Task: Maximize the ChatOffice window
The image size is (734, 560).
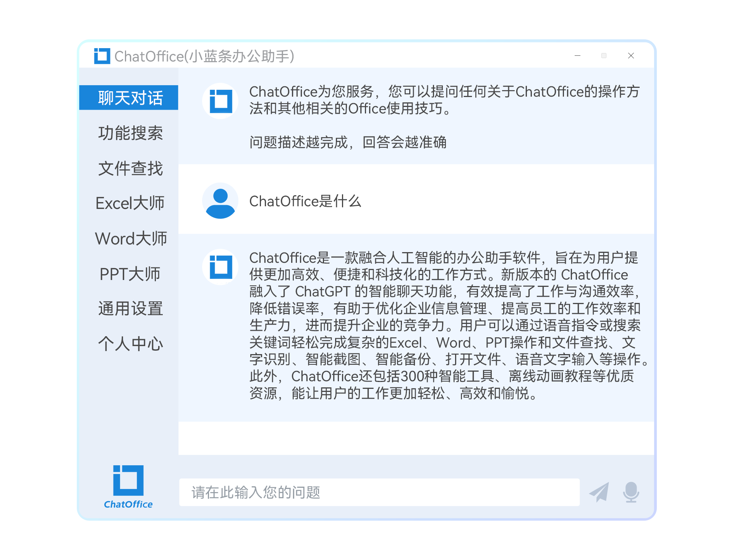Action: pyautogui.click(x=604, y=56)
